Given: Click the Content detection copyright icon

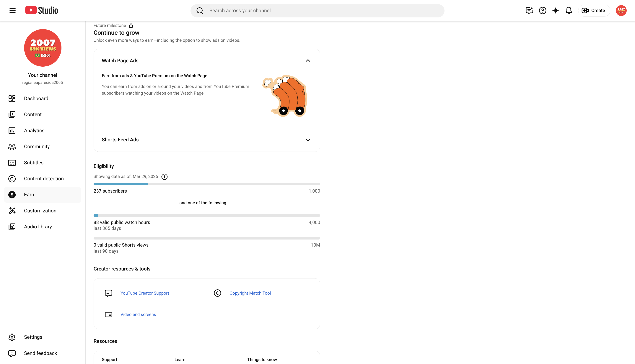Looking at the screenshot, I should pyautogui.click(x=12, y=178).
